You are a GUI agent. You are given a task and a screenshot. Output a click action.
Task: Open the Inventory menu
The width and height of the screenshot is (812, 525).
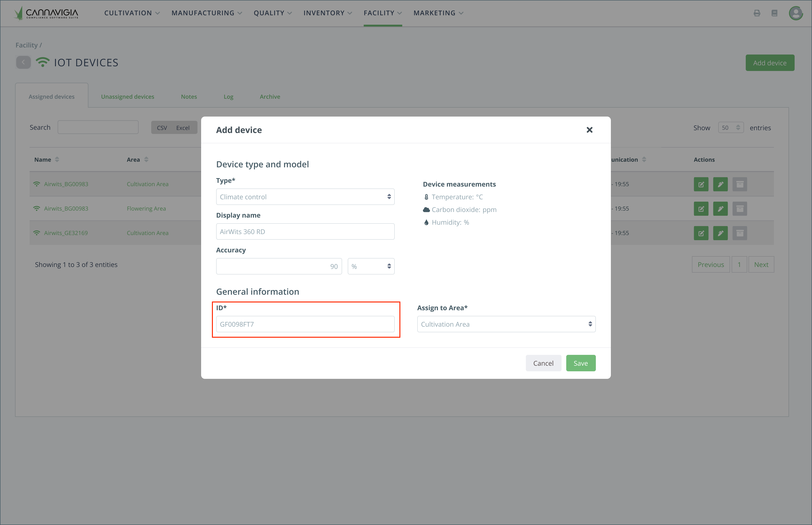pyautogui.click(x=328, y=13)
